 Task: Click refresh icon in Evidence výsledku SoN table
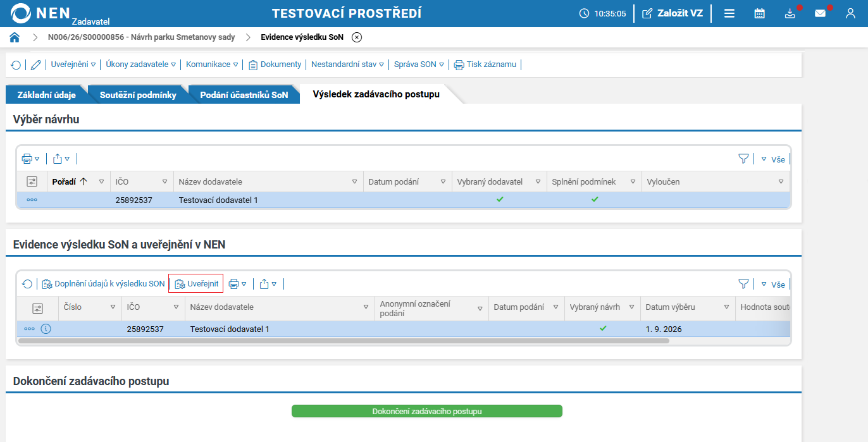pyautogui.click(x=27, y=284)
